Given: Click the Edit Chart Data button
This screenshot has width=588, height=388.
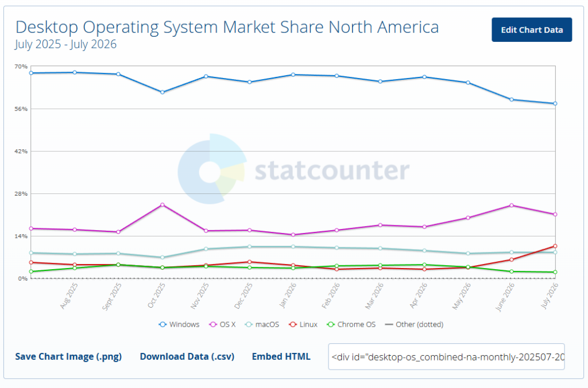Looking at the screenshot, I should tap(532, 30).
